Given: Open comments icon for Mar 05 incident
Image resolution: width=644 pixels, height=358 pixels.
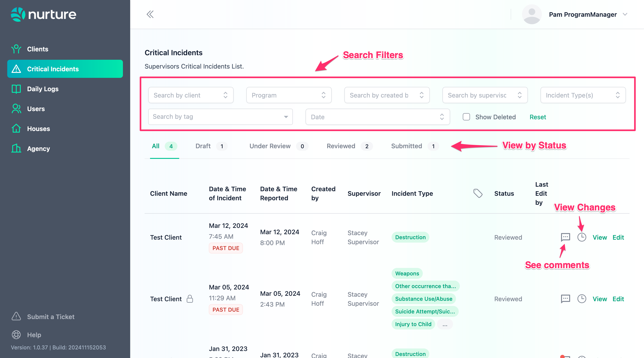Looking at the screenshot, I should [565, 299].
